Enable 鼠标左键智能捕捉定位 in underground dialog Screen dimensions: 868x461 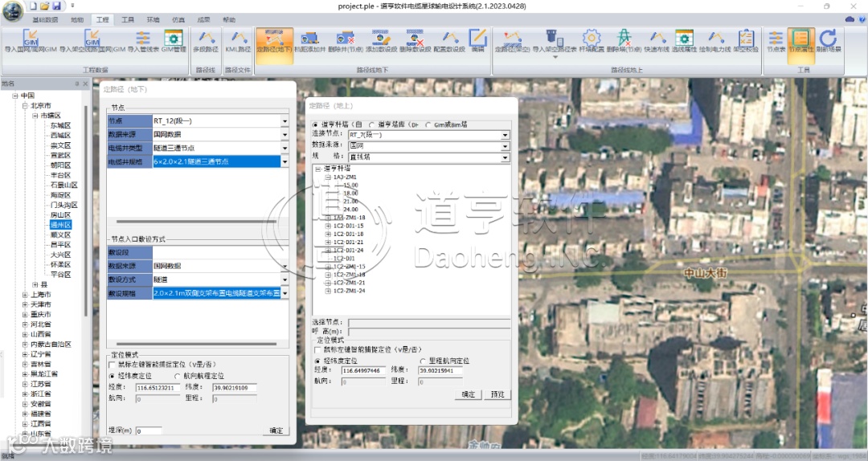[113, 365]
